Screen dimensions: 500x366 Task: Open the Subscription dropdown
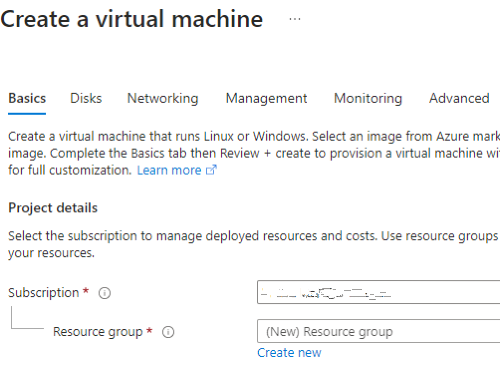point(378,292)
